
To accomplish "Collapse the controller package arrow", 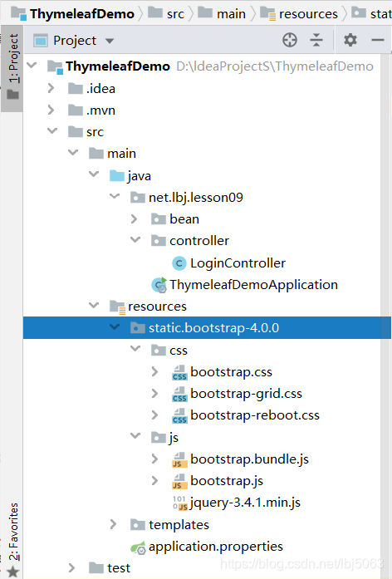I will [135, 239].
